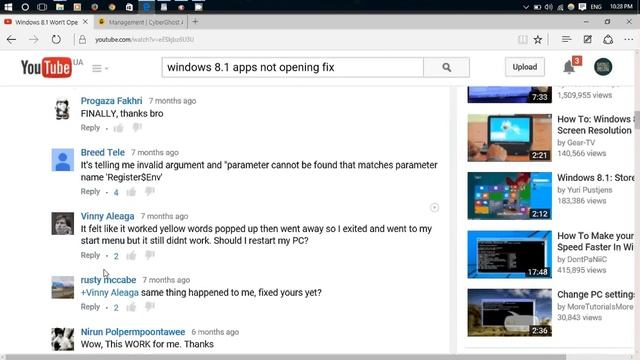
Task: Click the browser forward arrow
Action: click(33, 40)
